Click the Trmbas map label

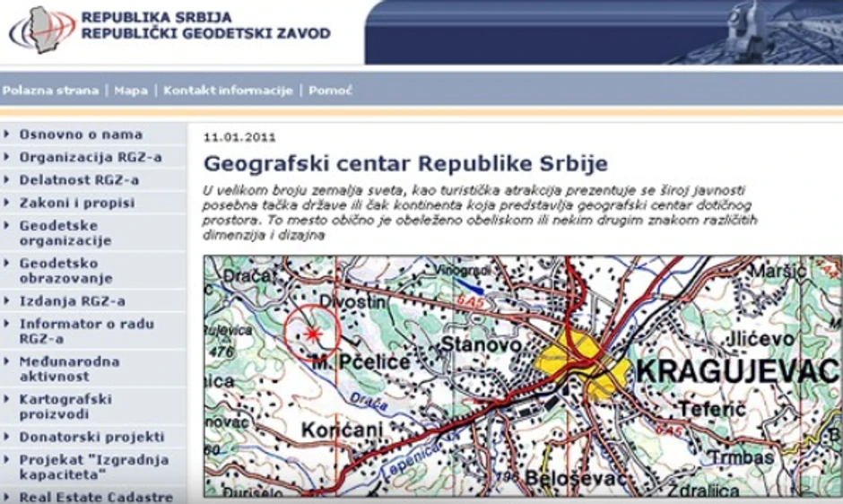click(x=743, y=457)
